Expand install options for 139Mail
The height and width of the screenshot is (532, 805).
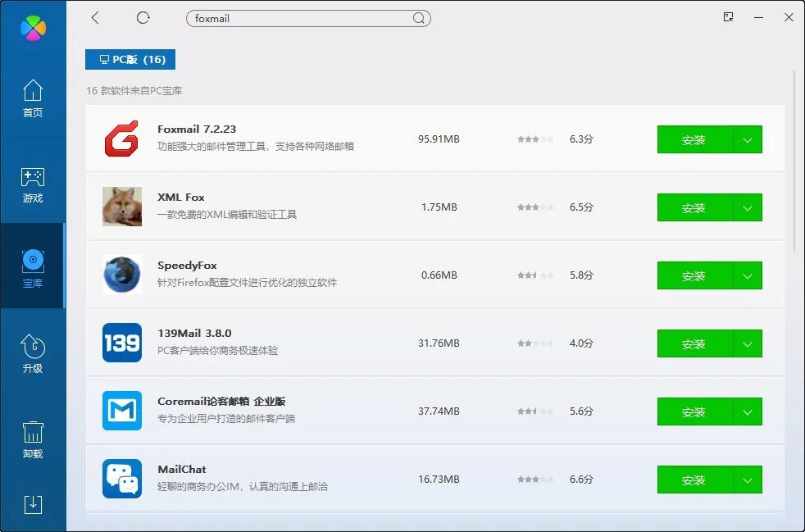pos(748,343)
